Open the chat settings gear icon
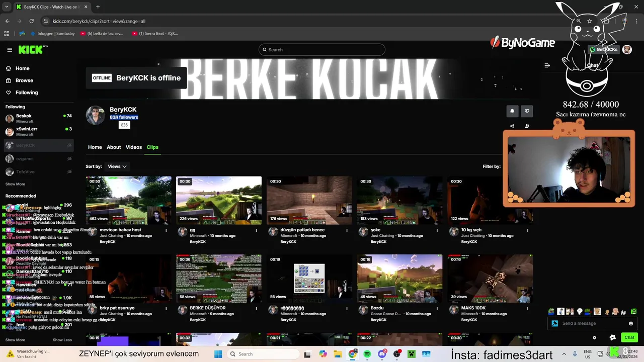The image size is (644, 362). (x=594, y=337)
